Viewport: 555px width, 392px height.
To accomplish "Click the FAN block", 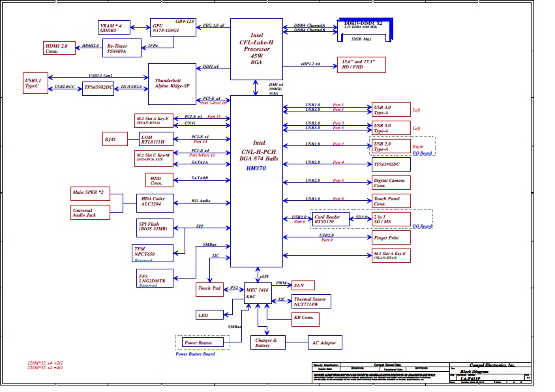I will pos(303,286).
